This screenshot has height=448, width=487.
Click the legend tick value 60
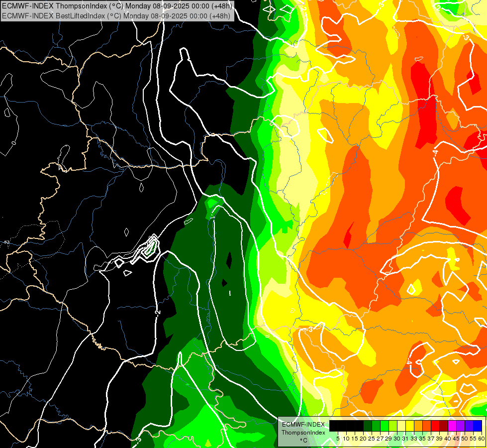482,439
